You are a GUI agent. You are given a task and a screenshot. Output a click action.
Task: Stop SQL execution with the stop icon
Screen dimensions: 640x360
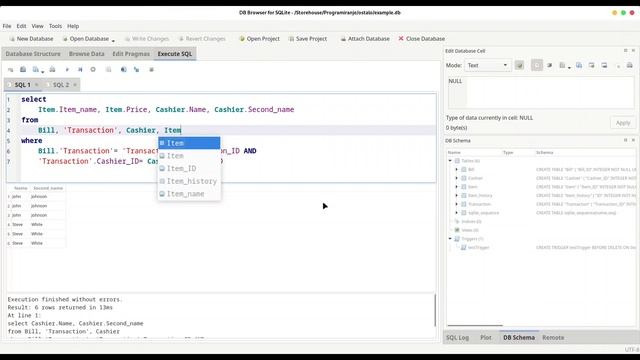[93, 70]
